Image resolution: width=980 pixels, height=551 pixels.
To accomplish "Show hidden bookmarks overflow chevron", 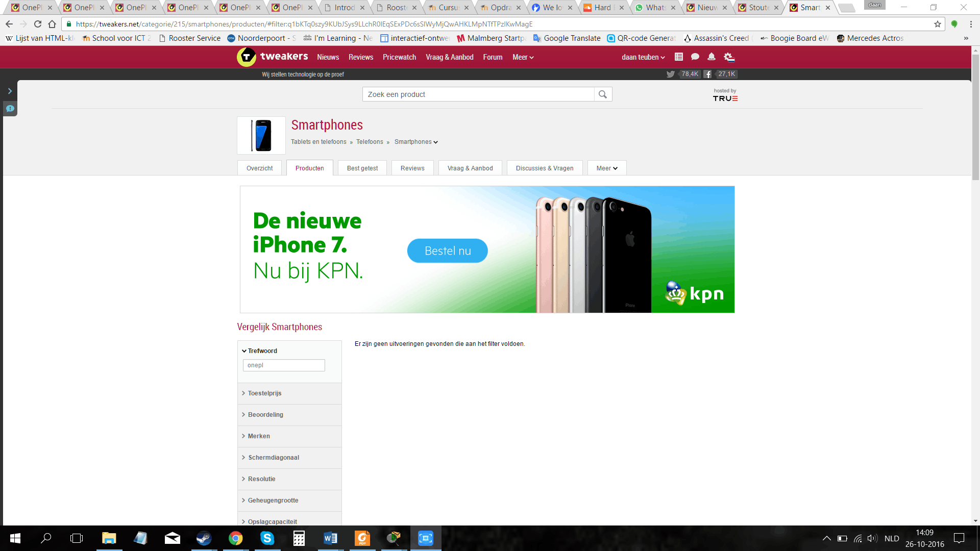I will tap(966, 38).
